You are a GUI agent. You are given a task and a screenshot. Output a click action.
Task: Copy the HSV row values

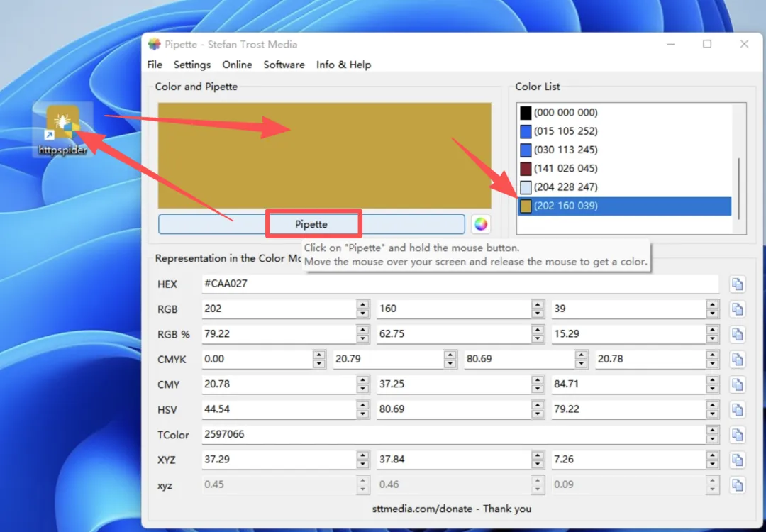click(738, 409)
